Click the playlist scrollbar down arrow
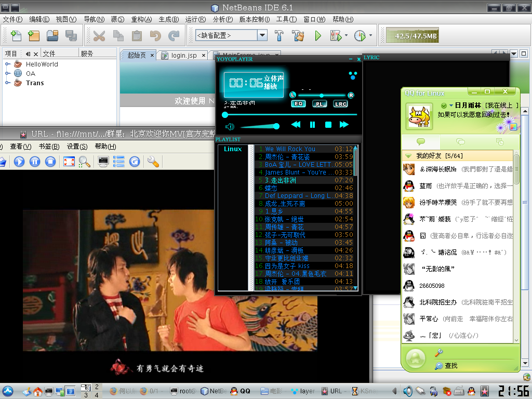Image resolution: width=532 pixels, height=399 pixels. coord(355,288)
